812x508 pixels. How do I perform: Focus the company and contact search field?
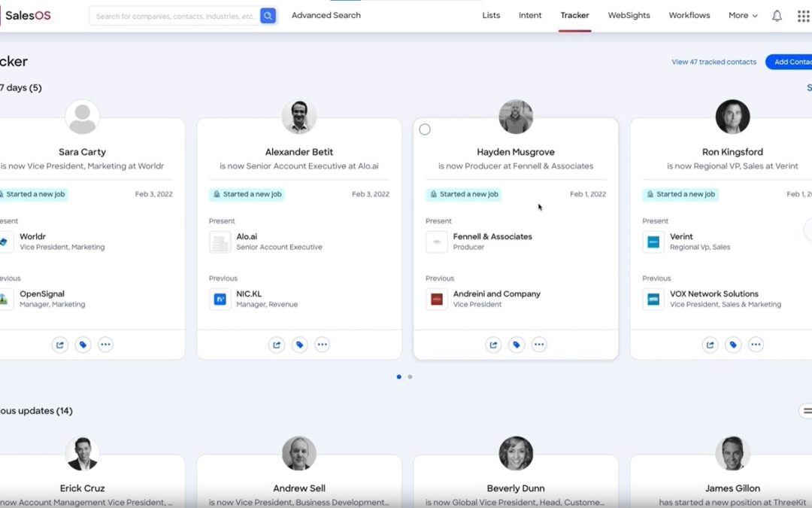tap(176, 16)
